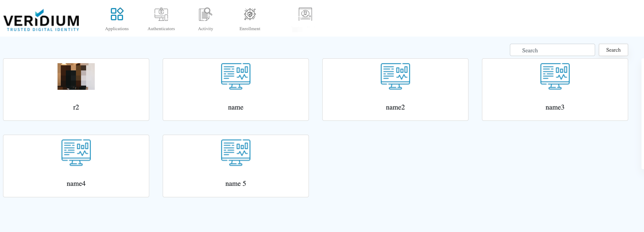The width and height of the screenshot is (644, 232).
Task: Select the monitor icon above name4
Action: click(76, 152)
